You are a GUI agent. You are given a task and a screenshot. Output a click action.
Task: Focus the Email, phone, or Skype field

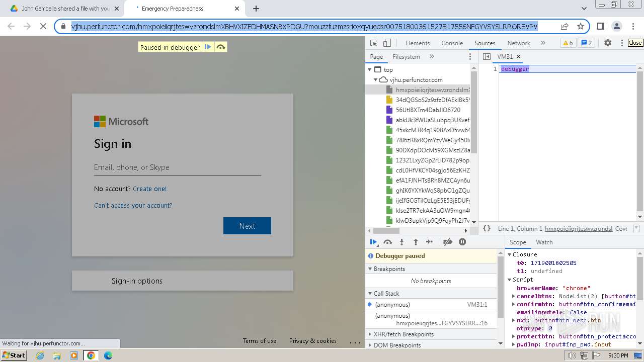click(177, 167)
